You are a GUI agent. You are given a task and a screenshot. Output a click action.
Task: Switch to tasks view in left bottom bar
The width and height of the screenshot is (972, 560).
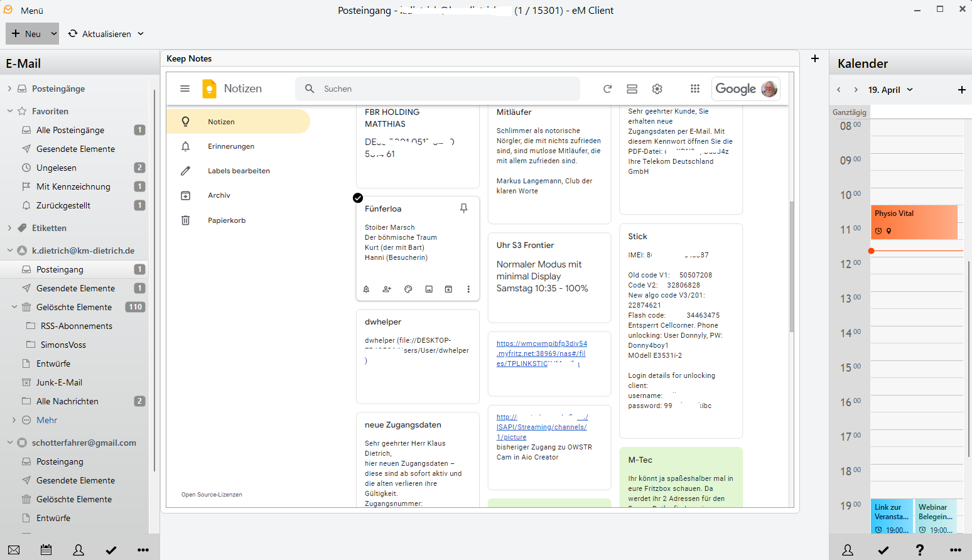coord(111,550)
